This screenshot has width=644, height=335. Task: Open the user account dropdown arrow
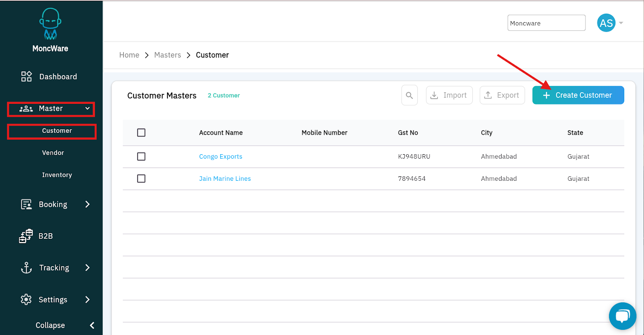[621, 23]
